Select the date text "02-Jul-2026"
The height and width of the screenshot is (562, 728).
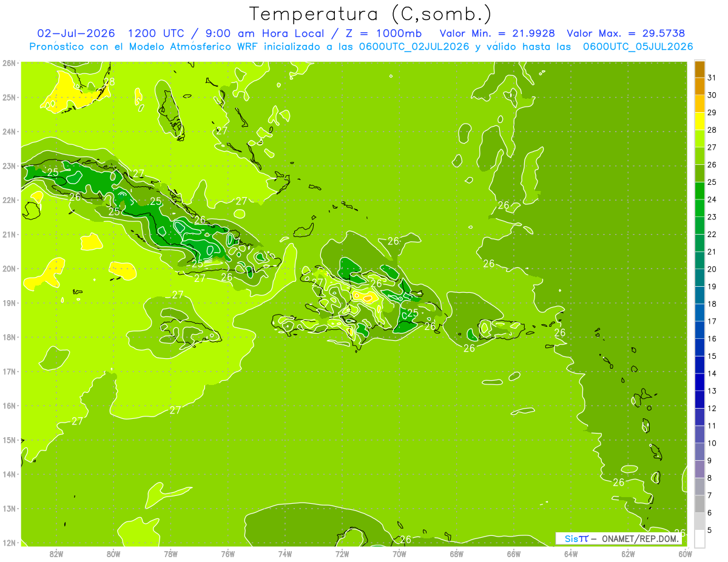(x=76, y=33)
